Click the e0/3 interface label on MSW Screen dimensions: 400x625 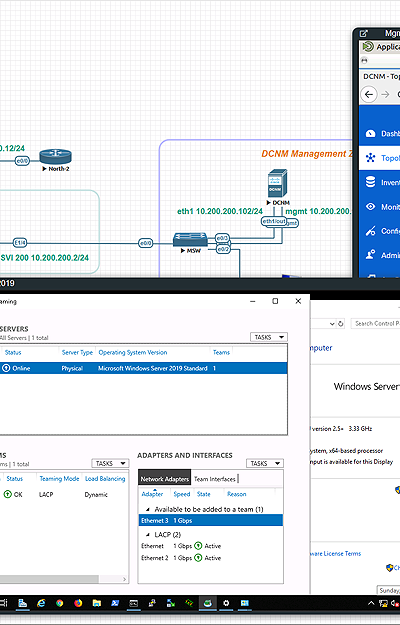[222, 238]
